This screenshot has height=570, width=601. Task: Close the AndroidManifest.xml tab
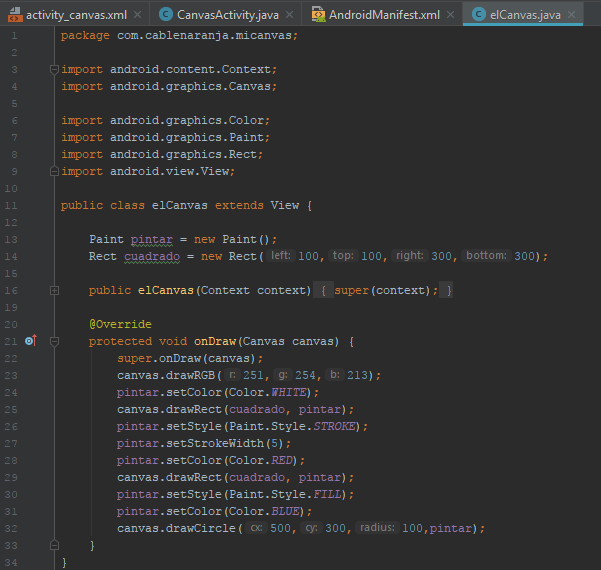tap(451, 15)
